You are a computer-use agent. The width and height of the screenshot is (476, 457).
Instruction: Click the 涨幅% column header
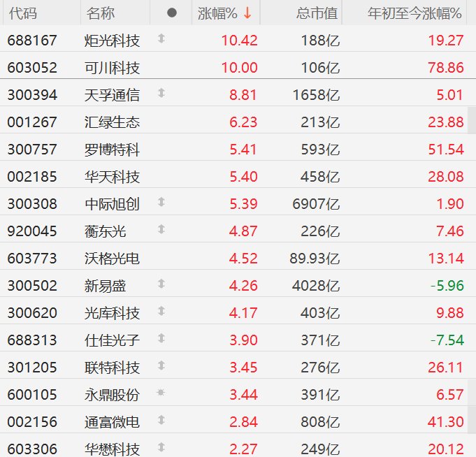217,13
